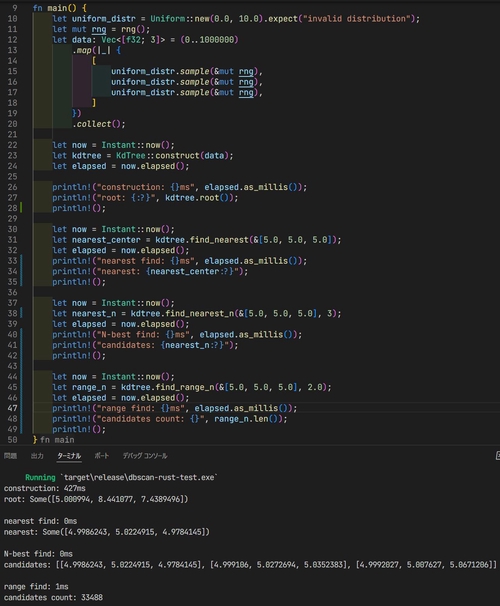Click 'range find: 1ms' terminal line
Image resolution: width=500 pixels, height=606 pixels.
pyautogui.click(x=36, y=587)
